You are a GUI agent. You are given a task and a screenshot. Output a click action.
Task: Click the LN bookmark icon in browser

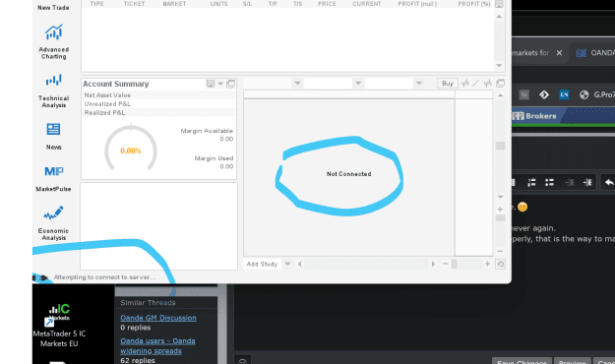point(564,94)
